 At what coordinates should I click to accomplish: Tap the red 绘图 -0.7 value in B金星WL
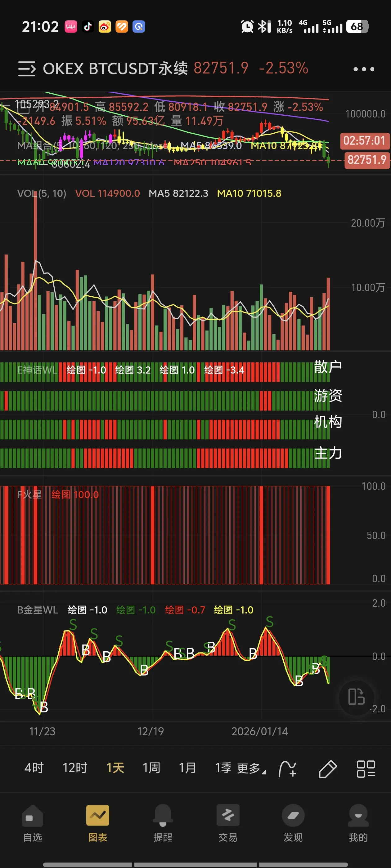click(185, 610)
